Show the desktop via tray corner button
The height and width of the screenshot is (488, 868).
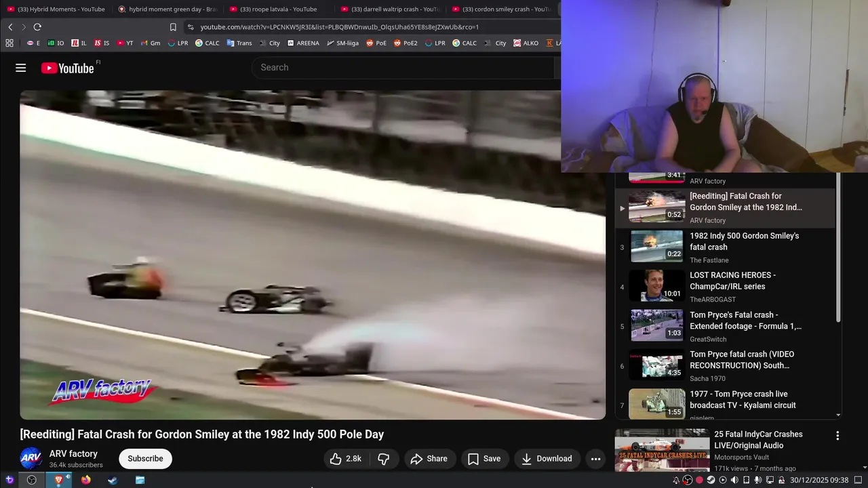tap(859, 480)
